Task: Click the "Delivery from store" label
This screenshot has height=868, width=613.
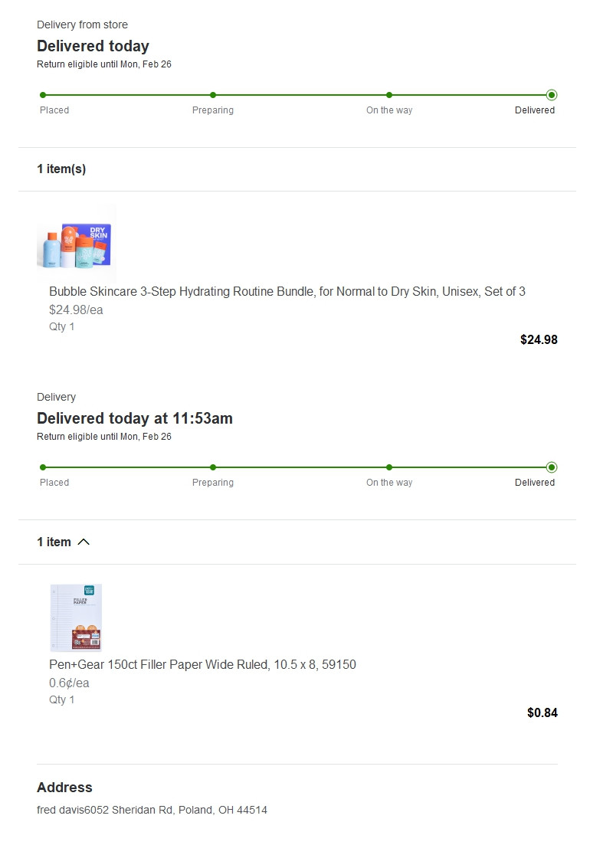Action: pyautogui.click(x=82, y=25)
